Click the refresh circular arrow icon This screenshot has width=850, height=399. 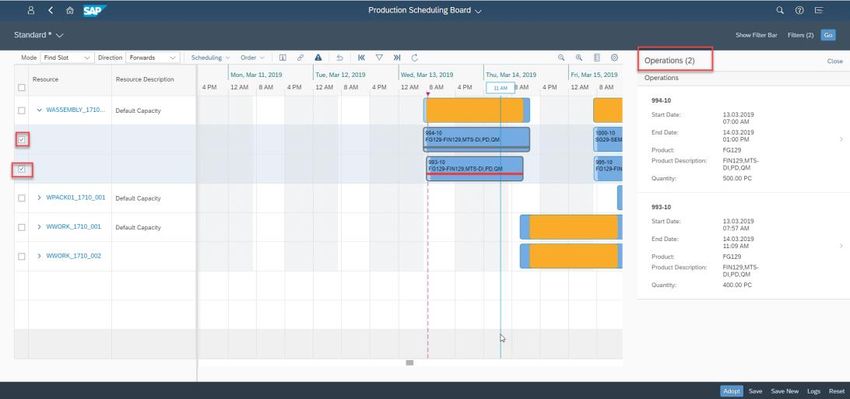pyautogui.click(x=415, y=57)
